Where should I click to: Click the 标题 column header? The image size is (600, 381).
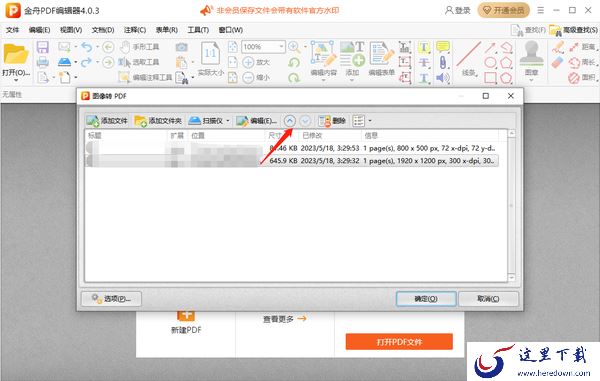126,135
